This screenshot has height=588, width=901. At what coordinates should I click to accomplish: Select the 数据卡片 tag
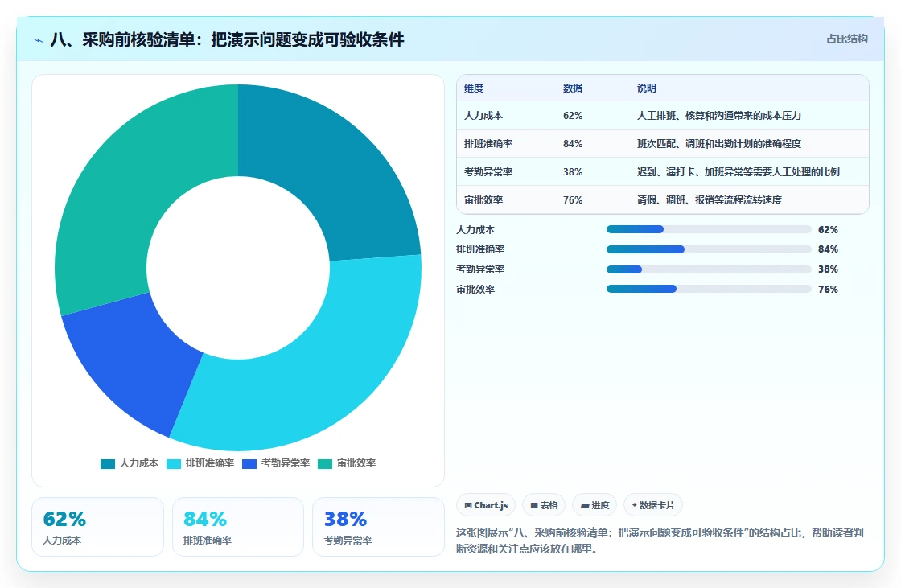[653, 505]
